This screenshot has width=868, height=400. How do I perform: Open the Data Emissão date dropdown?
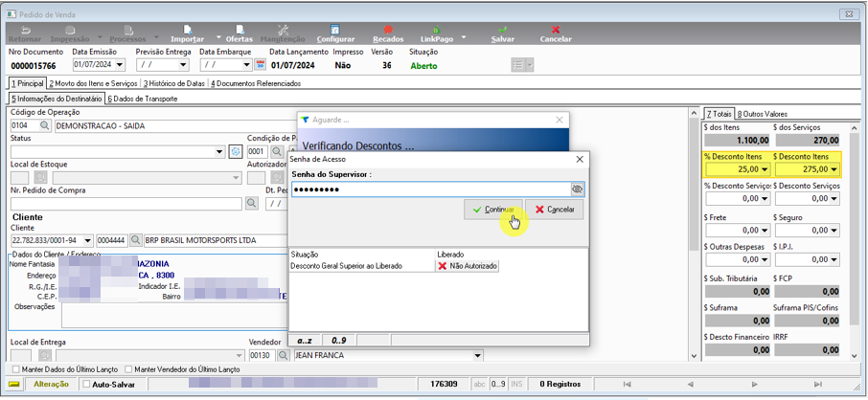(x=120, y=65)
